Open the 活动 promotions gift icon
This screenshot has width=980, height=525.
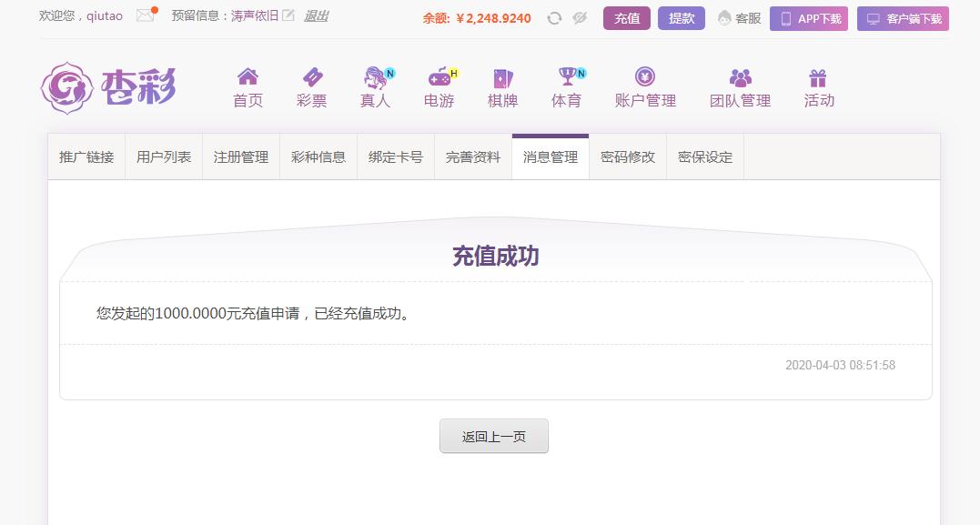[x=819, y=88]
